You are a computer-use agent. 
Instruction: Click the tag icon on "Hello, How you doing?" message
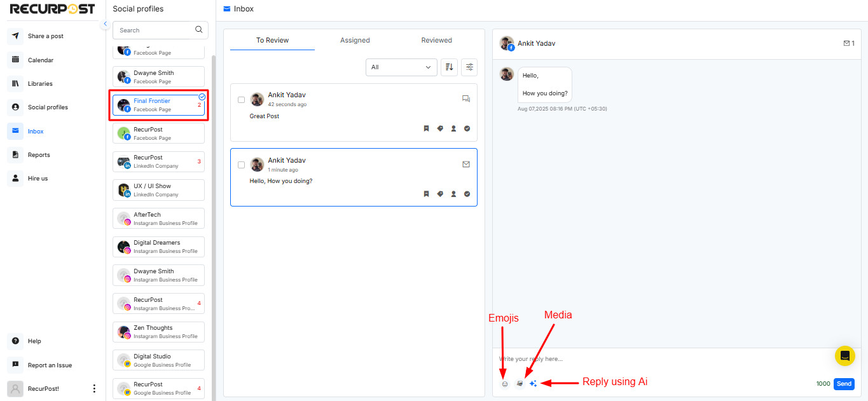point(440,194)
